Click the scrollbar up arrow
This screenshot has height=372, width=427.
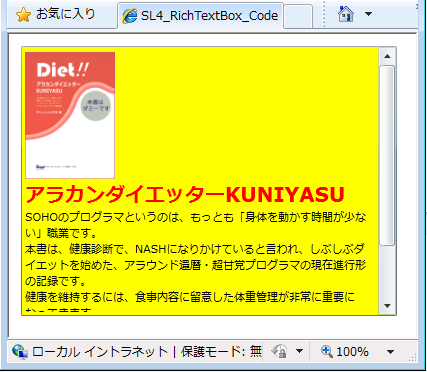(x=387, y=56)
